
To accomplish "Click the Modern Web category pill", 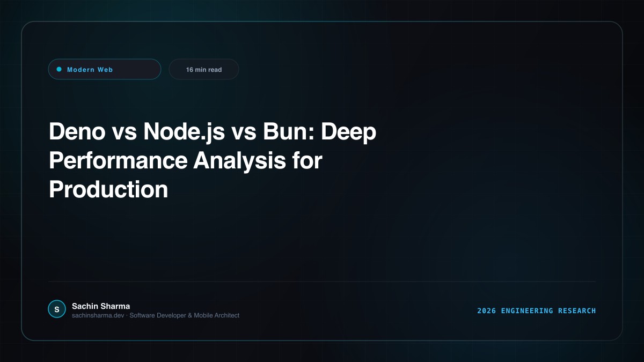I will [105, 69].
